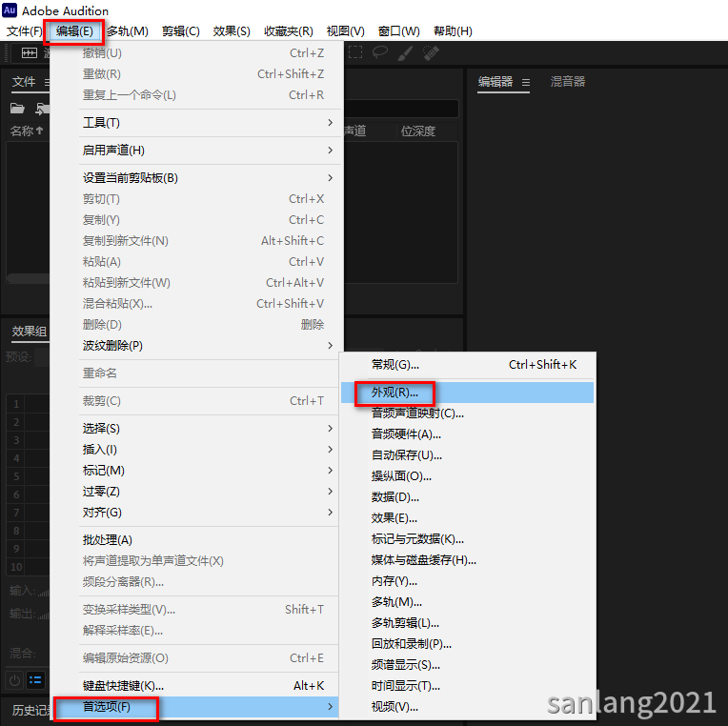Open 效果(E)... preferences
Viewport: 728px width, 726px height.
tap(467, 518)
